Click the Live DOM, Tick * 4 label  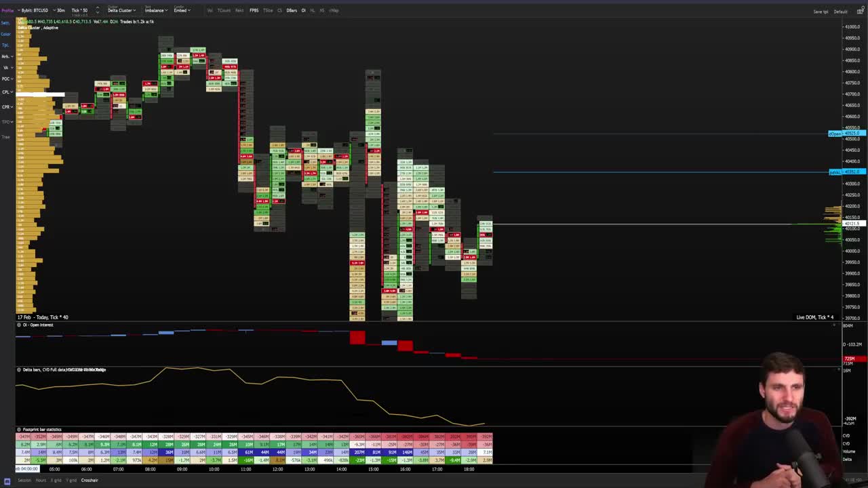click(815, 317)
